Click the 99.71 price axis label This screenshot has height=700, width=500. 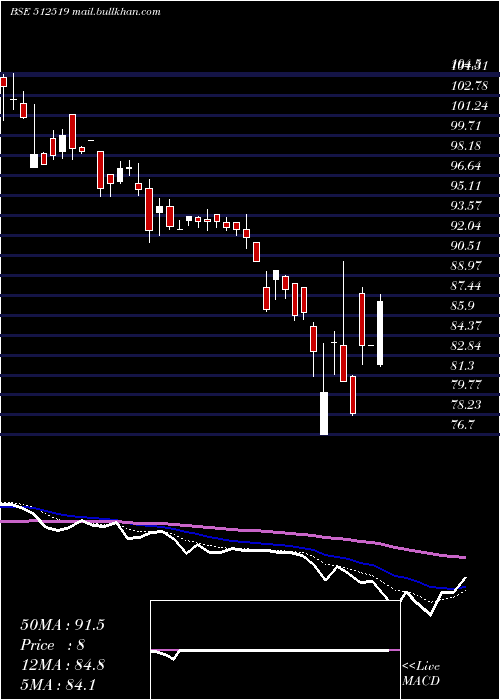click(467, 125)
